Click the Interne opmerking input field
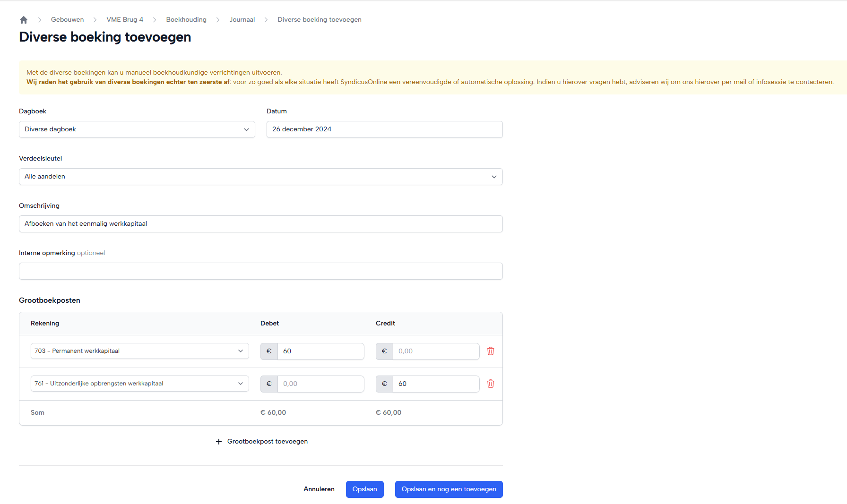 260,271
